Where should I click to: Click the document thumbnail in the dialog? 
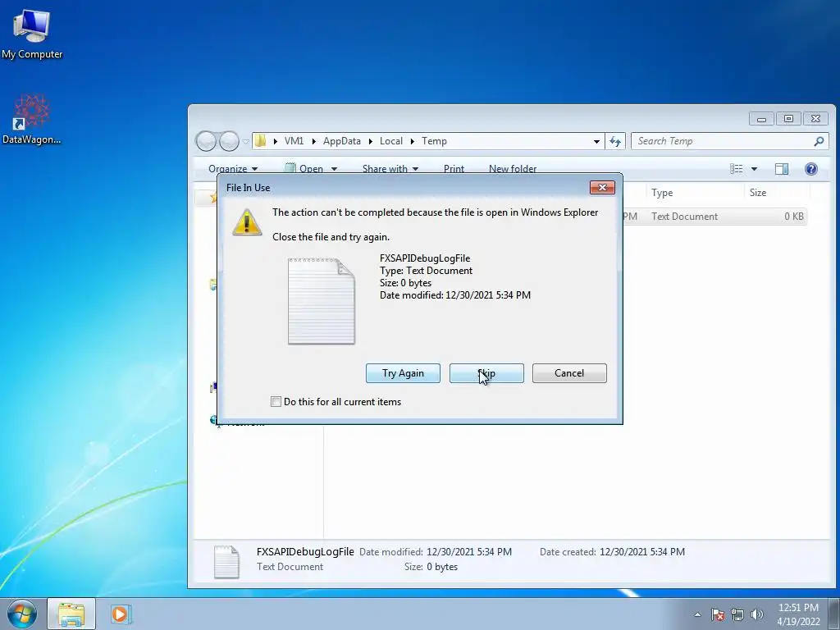pos(322,301)
